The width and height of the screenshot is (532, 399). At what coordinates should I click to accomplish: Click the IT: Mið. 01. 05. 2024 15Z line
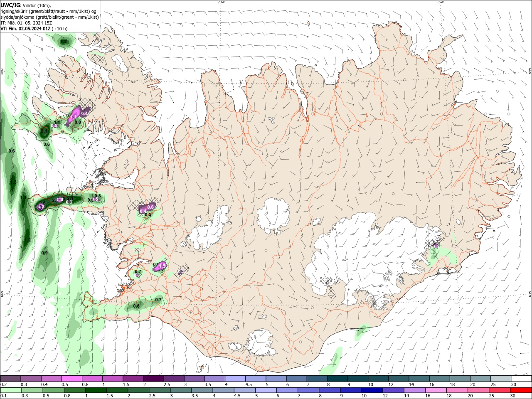(x=26, y=23)
